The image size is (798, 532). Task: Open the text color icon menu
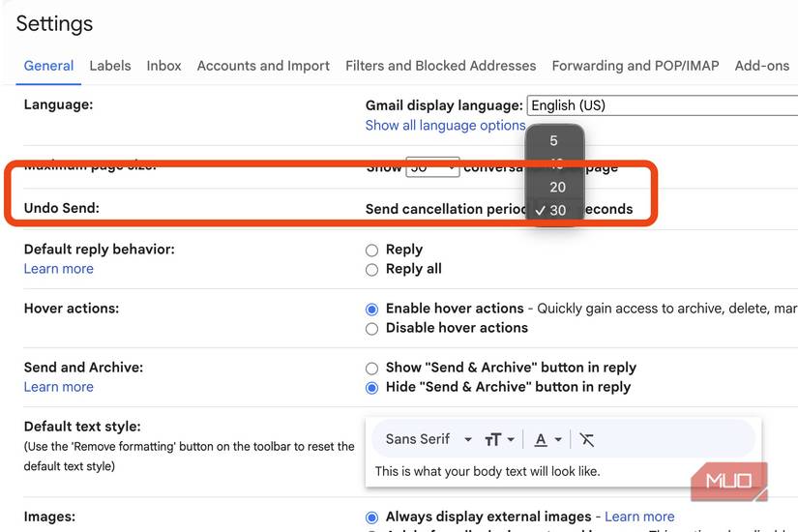547,439
